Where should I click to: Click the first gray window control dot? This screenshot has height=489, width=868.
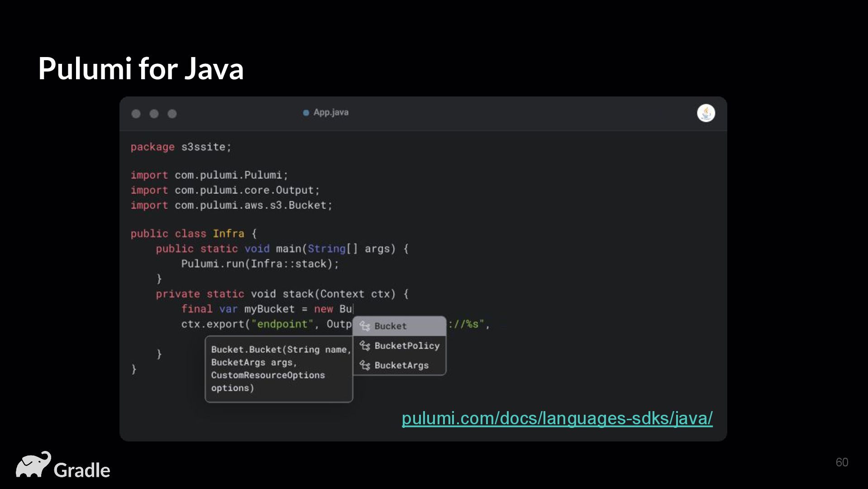click(136, 114)
